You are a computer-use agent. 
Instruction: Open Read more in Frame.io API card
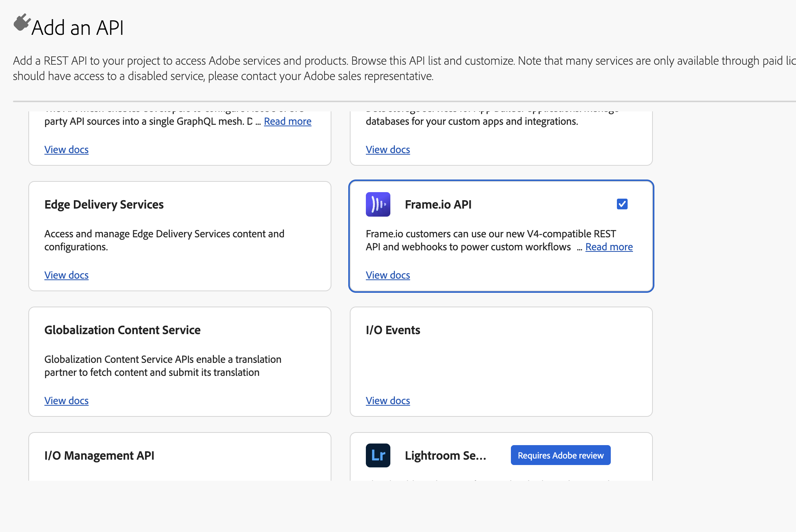pos(609,247)
